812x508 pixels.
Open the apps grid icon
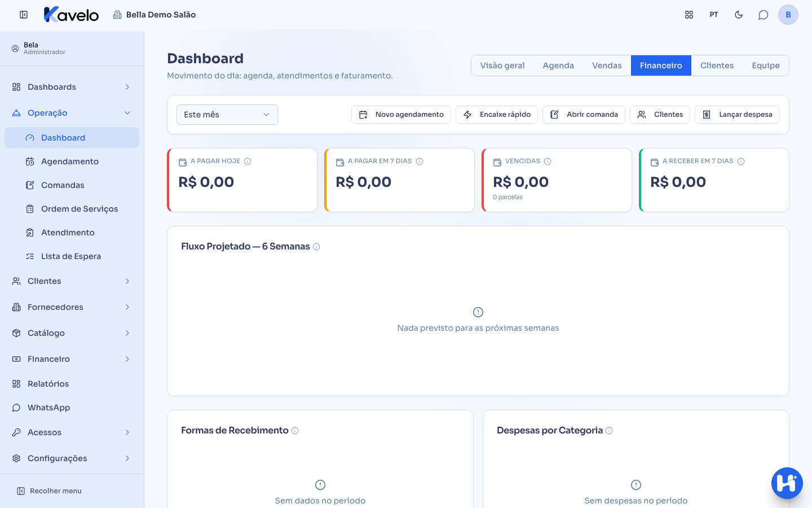(x=689, y=15)
